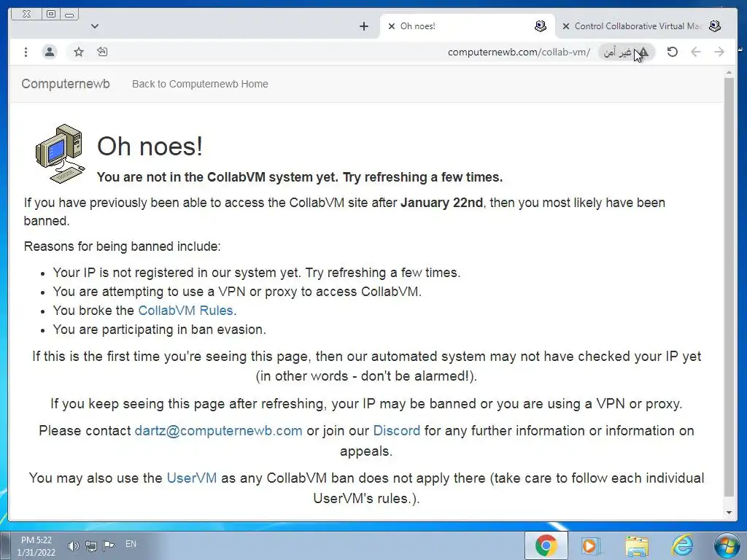Click the scrollbar up arrow
Image resolution: width=747 pixels, height=560 pixels.
[729, 73]
